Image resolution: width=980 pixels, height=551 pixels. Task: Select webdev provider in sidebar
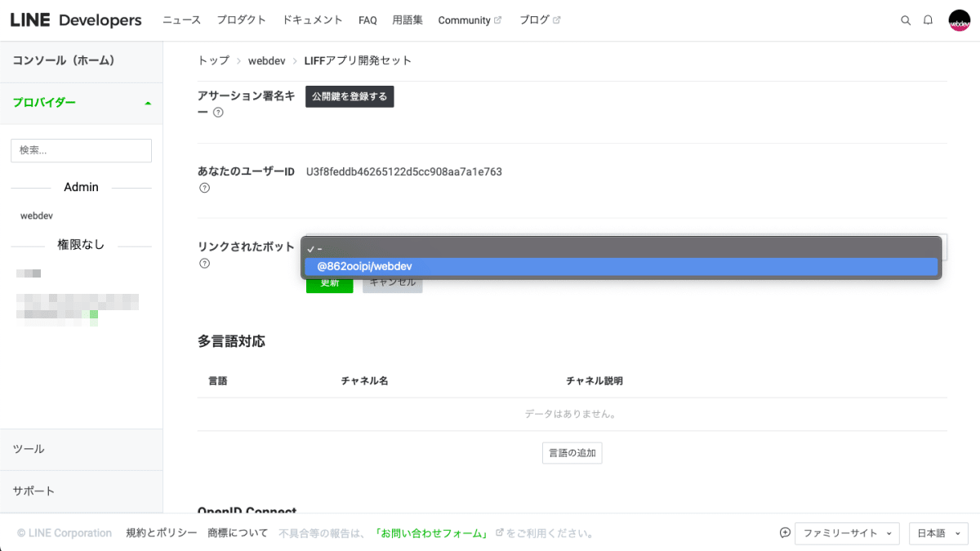(x=37, y=216)
